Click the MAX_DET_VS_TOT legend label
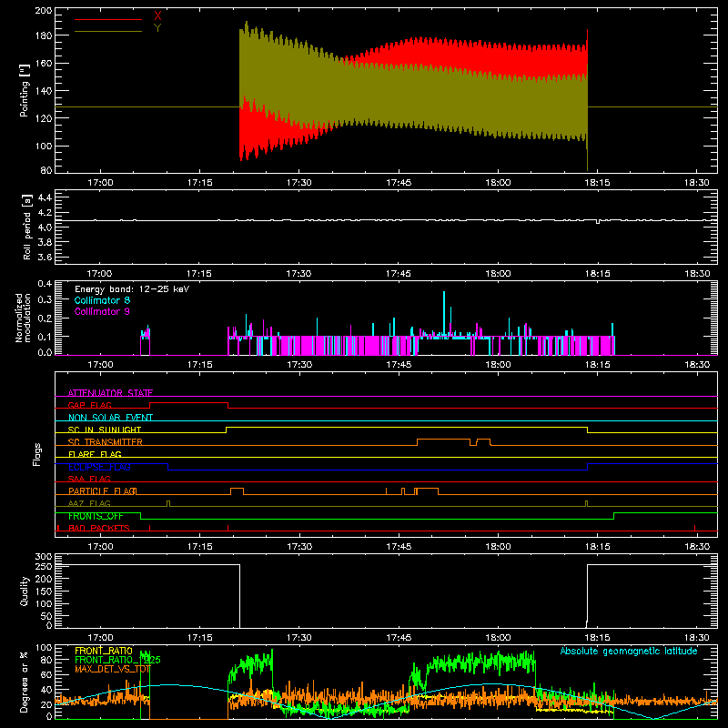Screen dimensions: 728x728 (113, 669)
